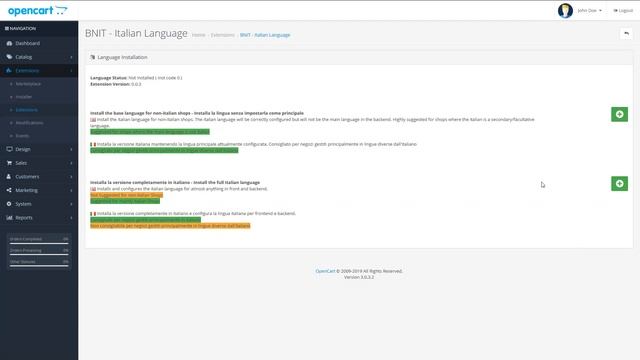Click Italian flag before 'Installa la versione italiana mantenendo' text
Image resolution: width=640 pixels, height=360 pixels.
click(93, 144)
